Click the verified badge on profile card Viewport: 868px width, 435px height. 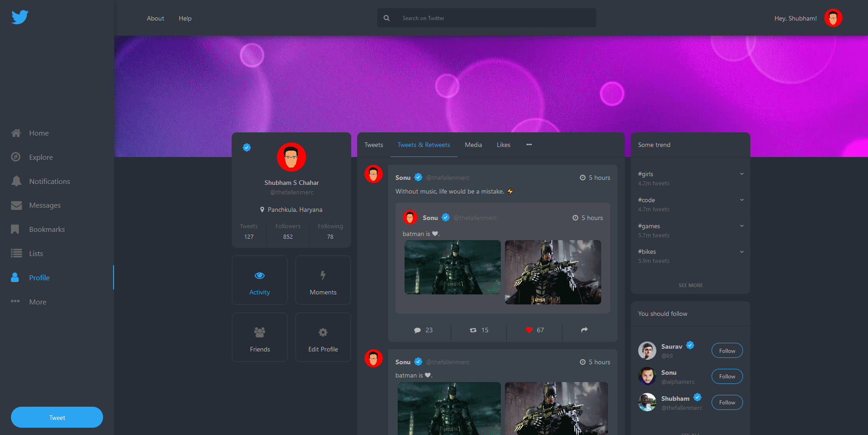247,147
